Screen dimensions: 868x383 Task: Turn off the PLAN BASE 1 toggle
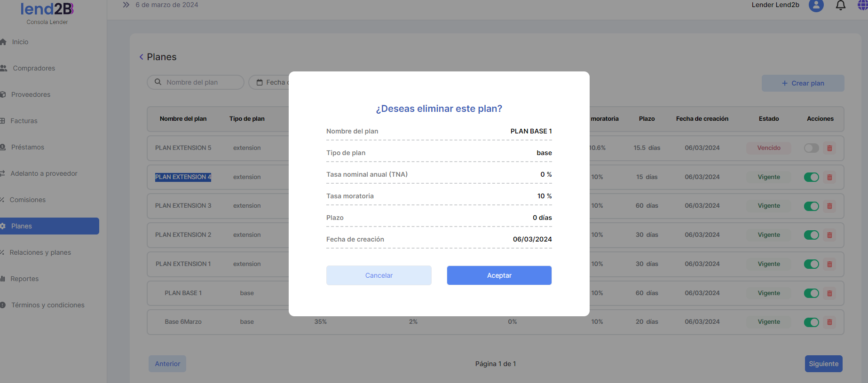tap(811, 293)
